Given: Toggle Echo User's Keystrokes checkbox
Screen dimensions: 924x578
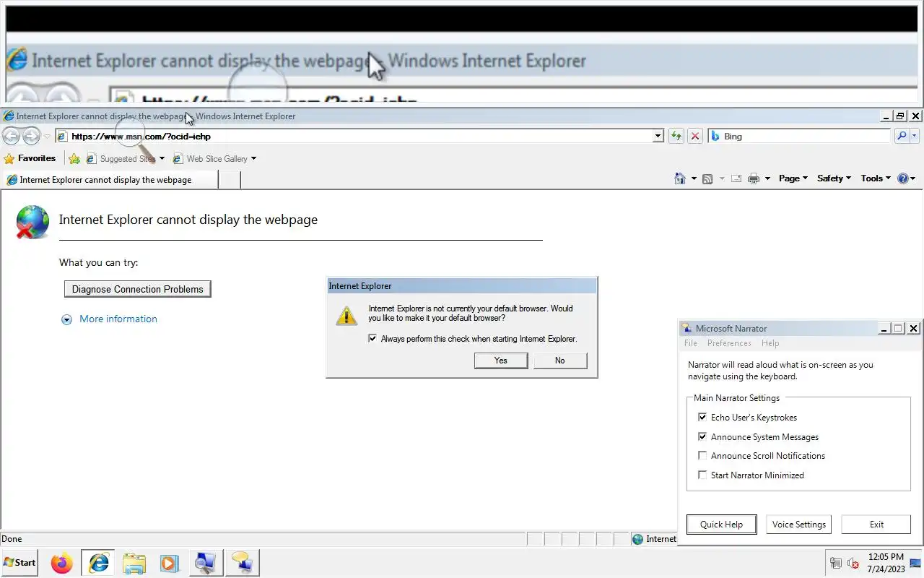Looking at the screenshot, I should click(702, 418).
